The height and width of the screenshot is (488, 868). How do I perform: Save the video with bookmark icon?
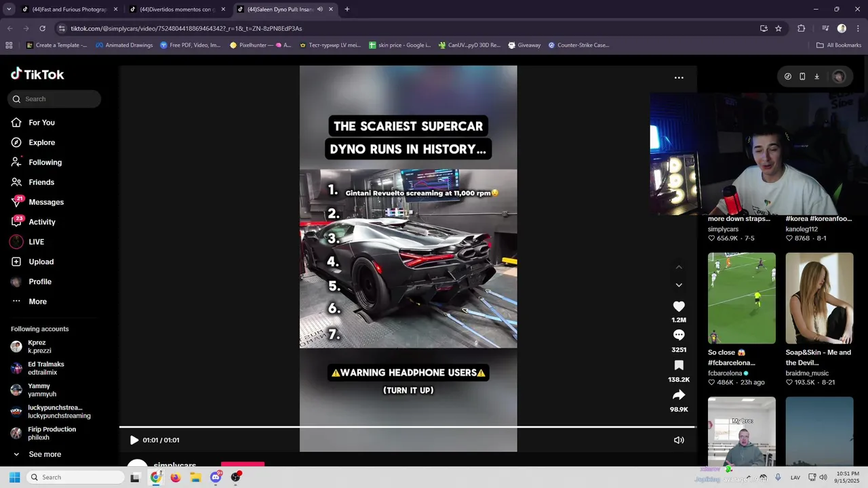[x=679, y=365]
